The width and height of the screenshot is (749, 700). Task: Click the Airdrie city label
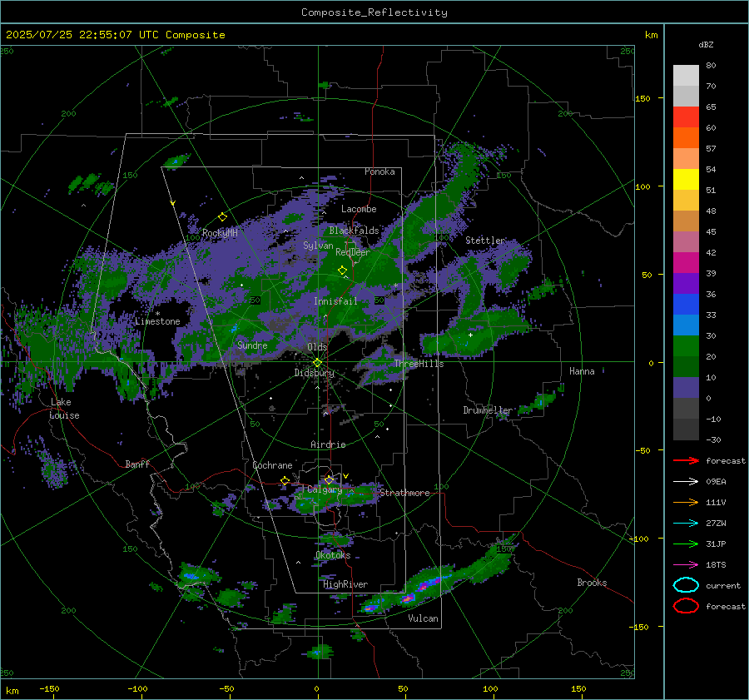click(328, 444)
